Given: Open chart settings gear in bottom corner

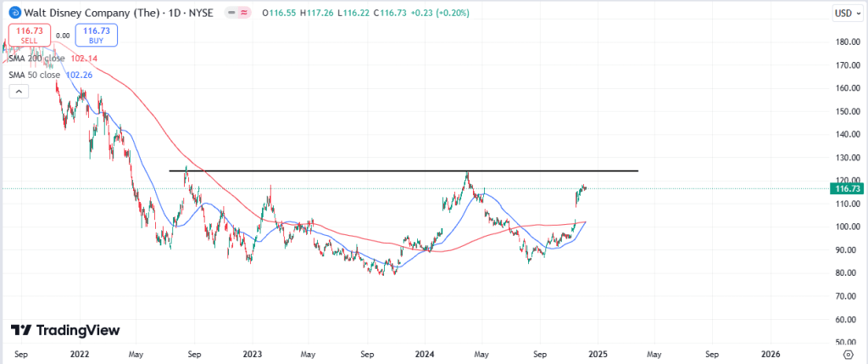Looking at the screenshot, I should coord(849,352).
